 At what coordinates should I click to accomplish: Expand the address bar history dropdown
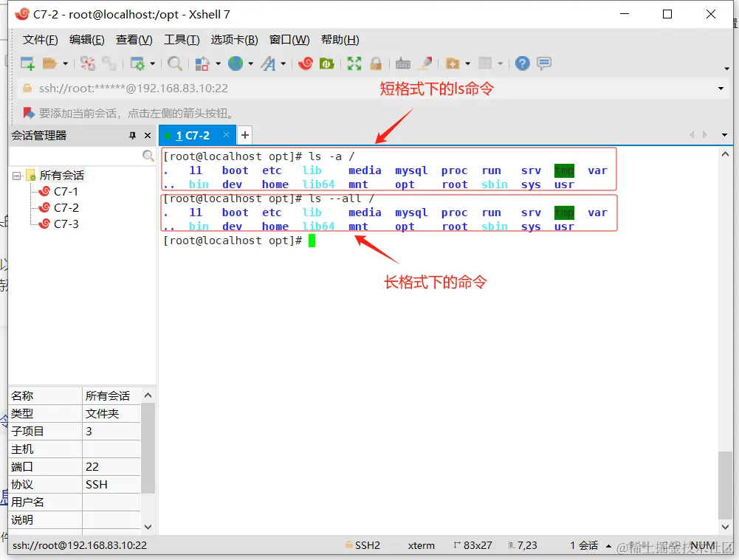pos(721,89)
